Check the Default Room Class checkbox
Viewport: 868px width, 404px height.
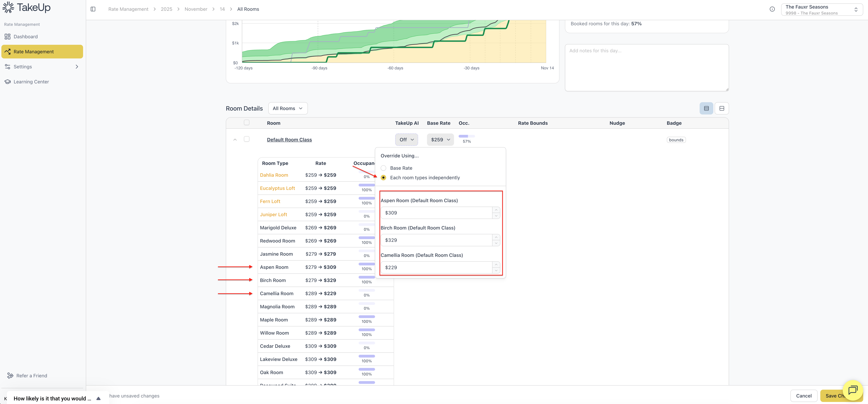coord(247,139)
